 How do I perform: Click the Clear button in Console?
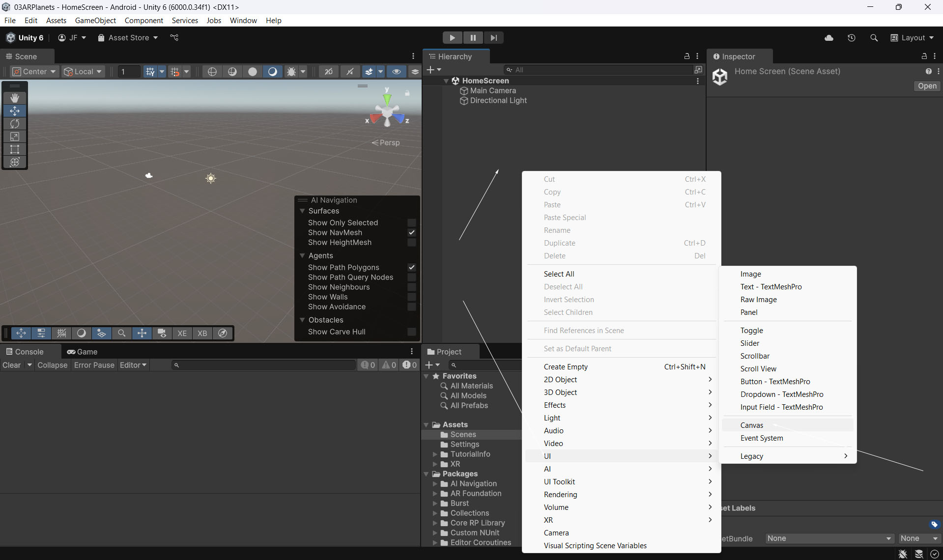click(12, 365)
